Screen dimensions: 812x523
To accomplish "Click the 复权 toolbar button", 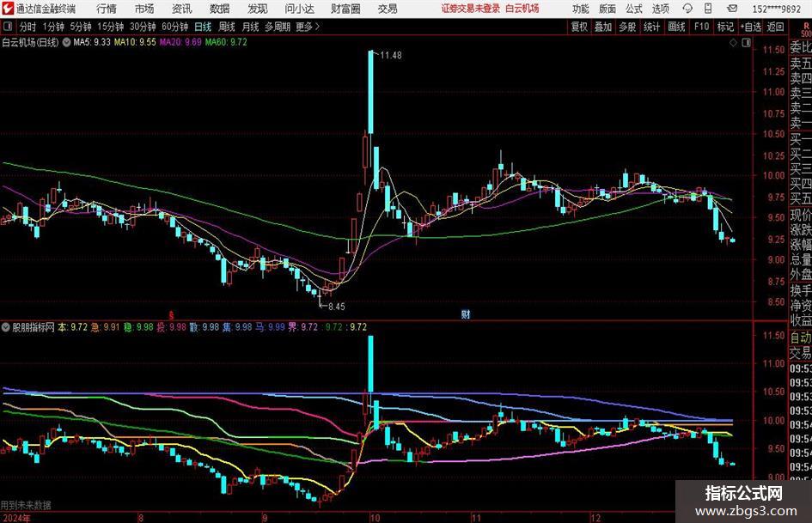I will click(x=579, y=27).
